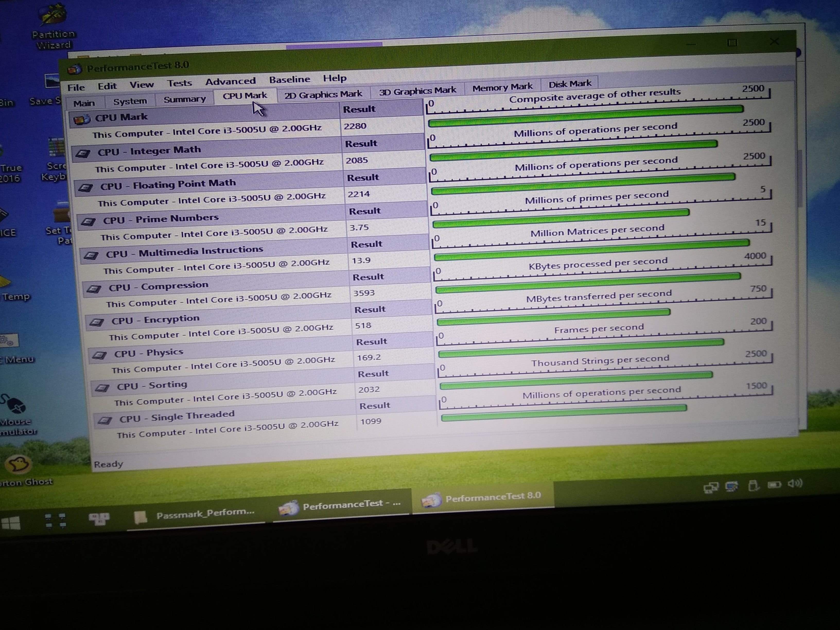Click the CPU - Multimedia Instructions chip icon
840x630 pixels.
coord(91,255)
